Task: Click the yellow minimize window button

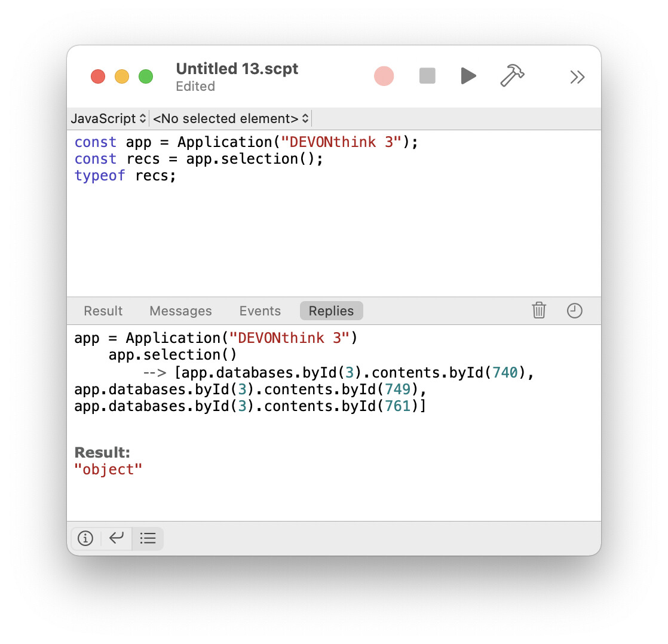Action: (x=122, y=76)
